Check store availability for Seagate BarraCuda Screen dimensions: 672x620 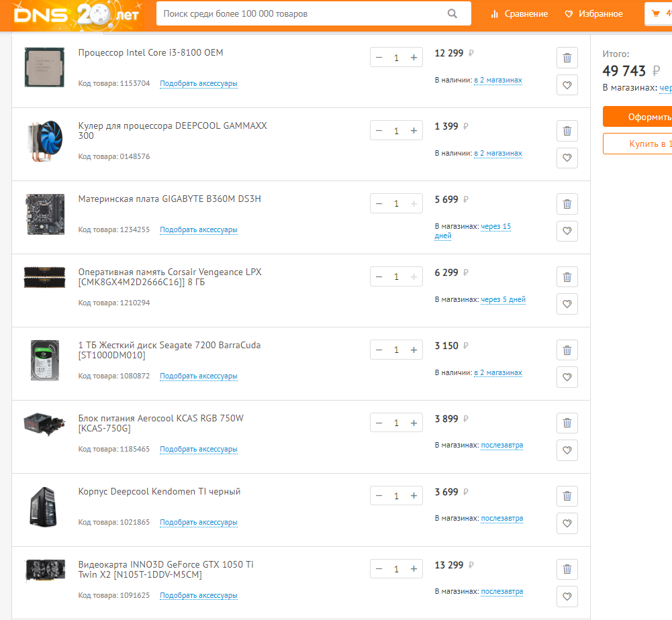pos(498,373)
